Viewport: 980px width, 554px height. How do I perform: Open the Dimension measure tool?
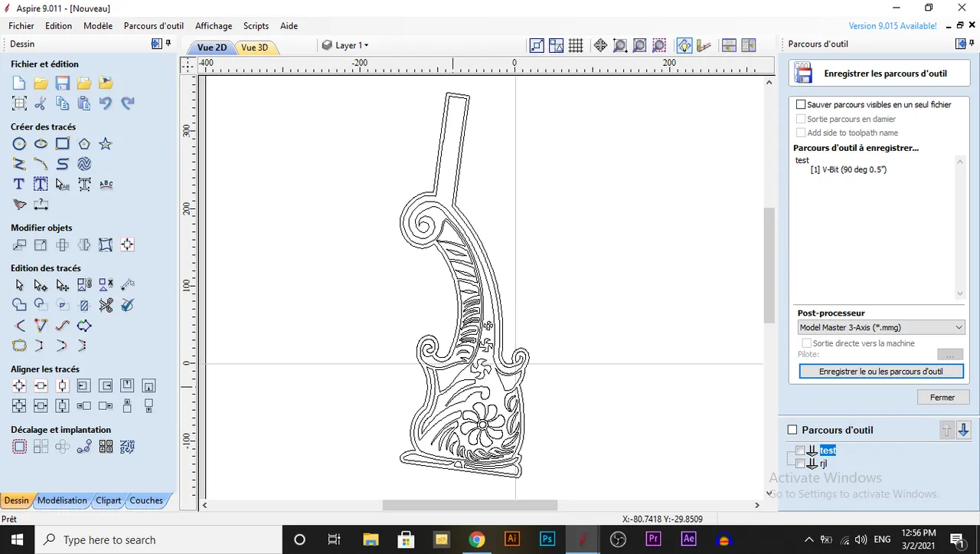pyautogui.click(x=41, y=205)
